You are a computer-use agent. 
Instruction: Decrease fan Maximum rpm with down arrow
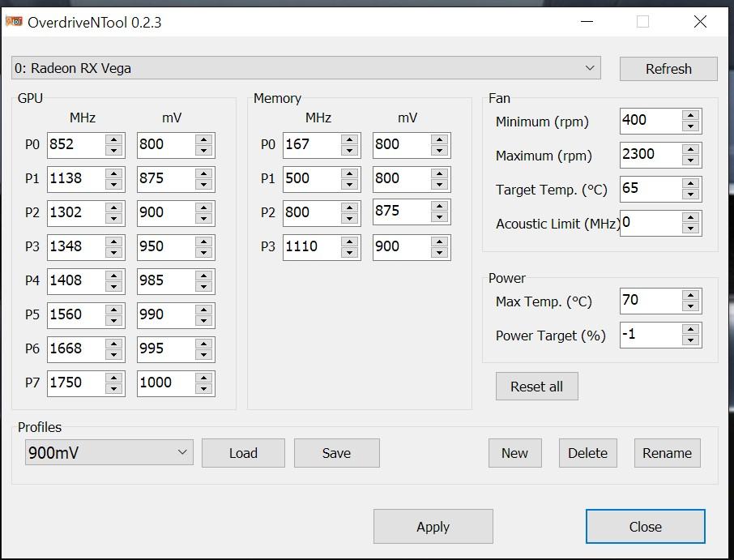pyautogui.click(x=690, y=160)
